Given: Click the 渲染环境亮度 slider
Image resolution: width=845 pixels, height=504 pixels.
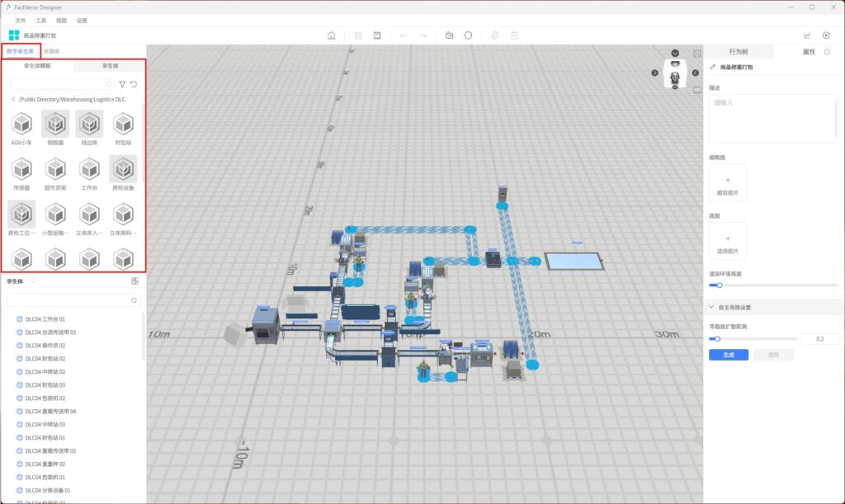Looking at the screenshot, I should [773, 285].
